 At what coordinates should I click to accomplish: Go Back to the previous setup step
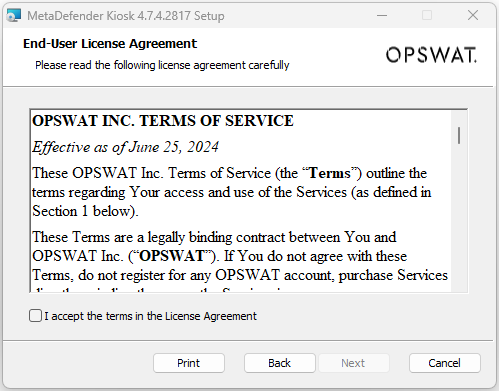279,363
